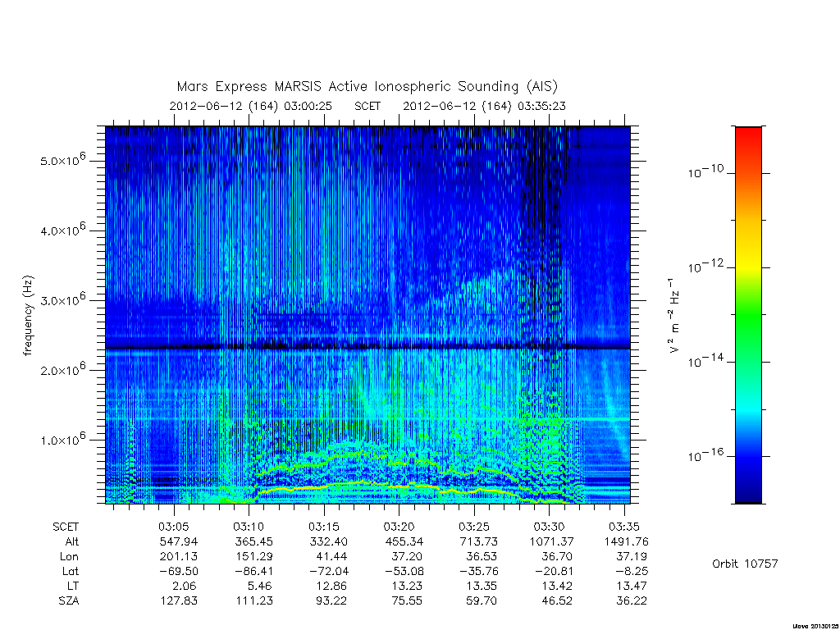Select SZA value "93.22"
Image resolution: width=840 pixels, height=630 pixels.
331,601
